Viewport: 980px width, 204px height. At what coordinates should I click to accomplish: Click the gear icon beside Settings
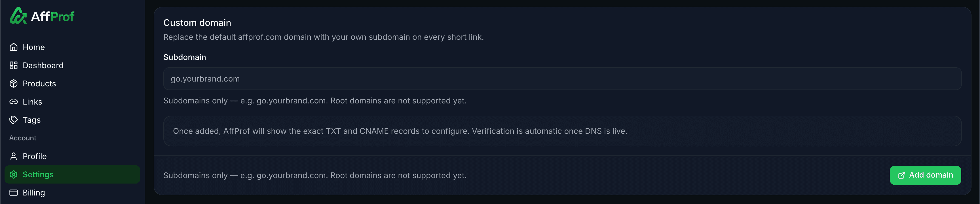(14, 174)
